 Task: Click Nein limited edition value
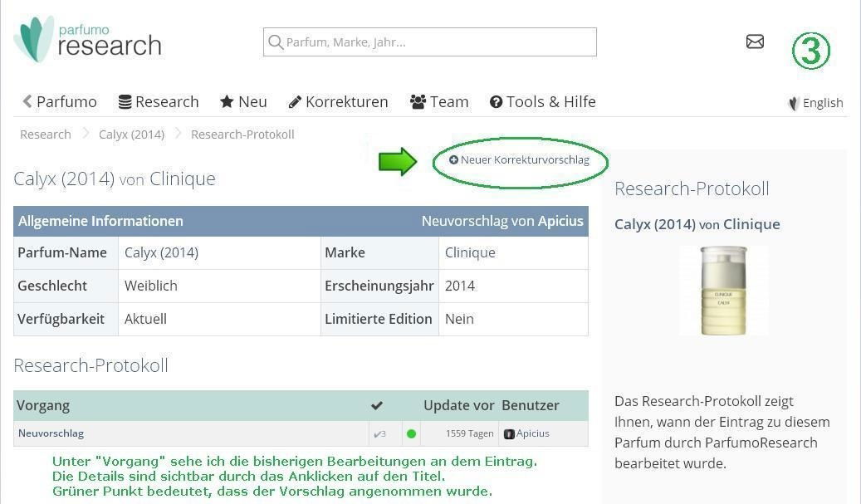pos(460,319)
